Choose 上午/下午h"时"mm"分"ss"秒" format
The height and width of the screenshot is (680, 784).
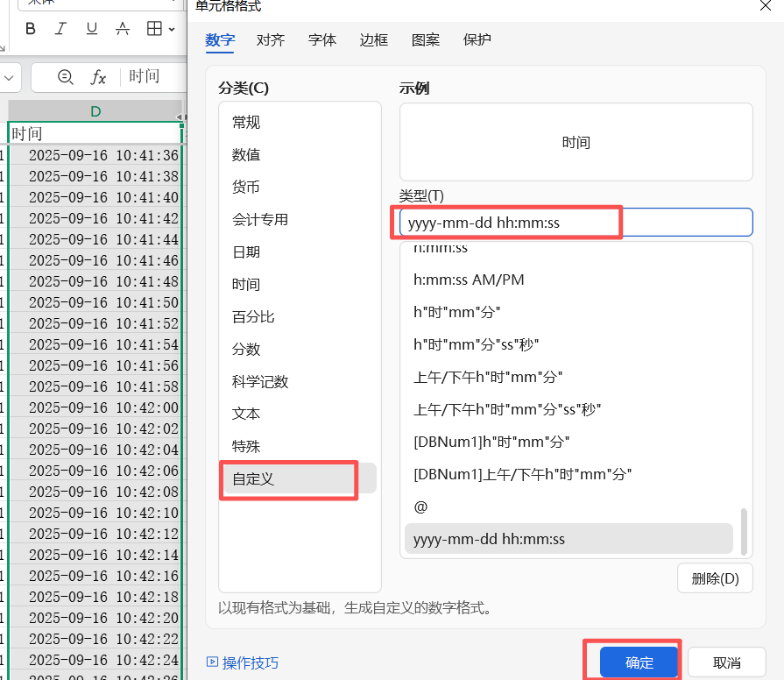click(x=569, y=409)
